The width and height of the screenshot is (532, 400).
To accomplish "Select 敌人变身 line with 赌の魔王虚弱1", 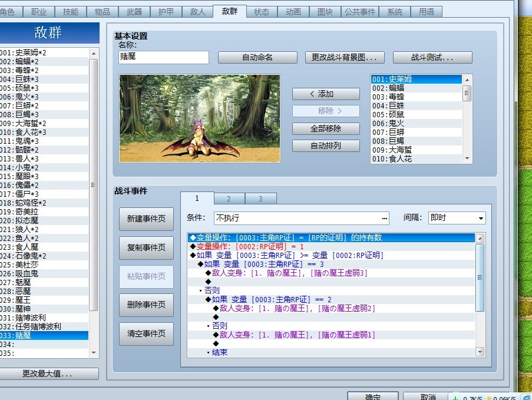I will pos(332,335).
